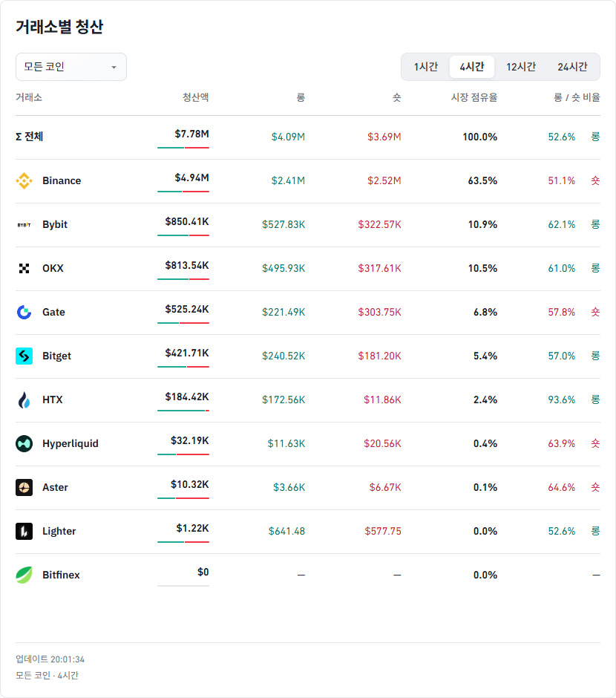Viewport: 616px width, 698px height.
Task: Switch to the 1시간 timeframe tab
Action: pos(426,67)
